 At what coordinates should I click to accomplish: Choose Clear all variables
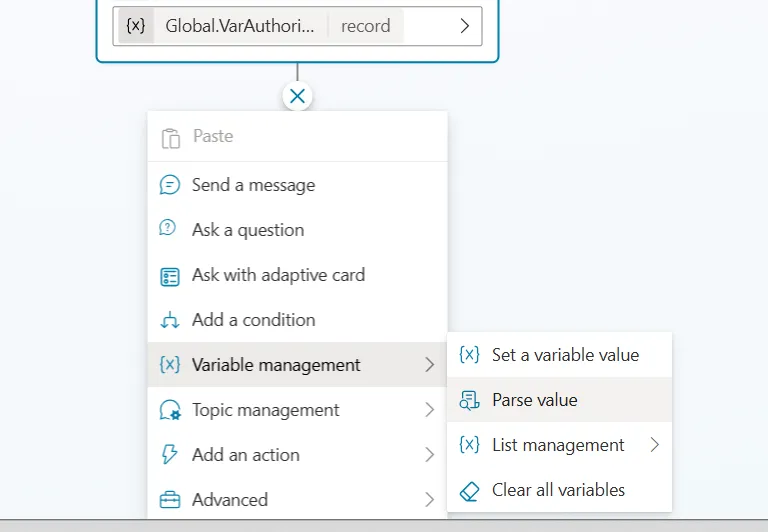tap(559, 490)
